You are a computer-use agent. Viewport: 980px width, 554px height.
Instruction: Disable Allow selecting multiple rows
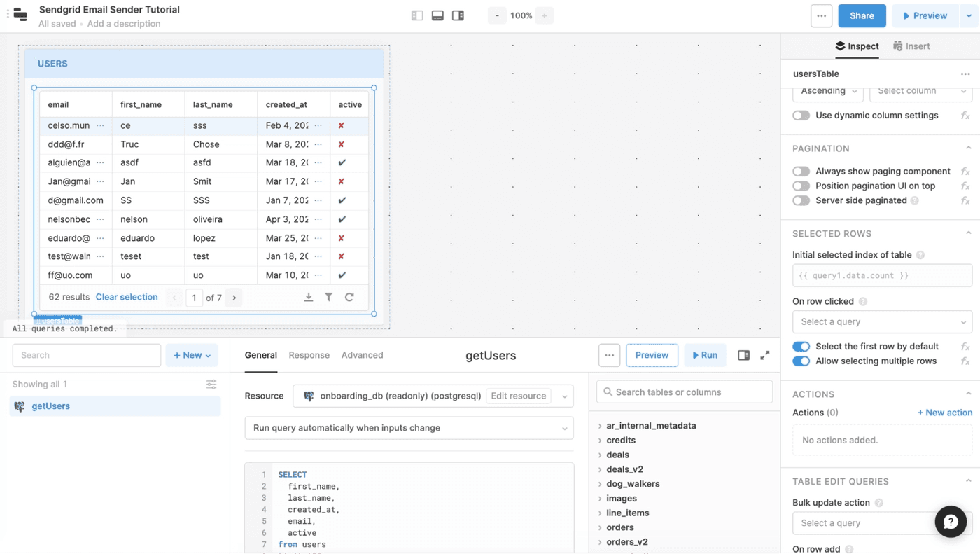pyautogui.click(x=801, y=361)
